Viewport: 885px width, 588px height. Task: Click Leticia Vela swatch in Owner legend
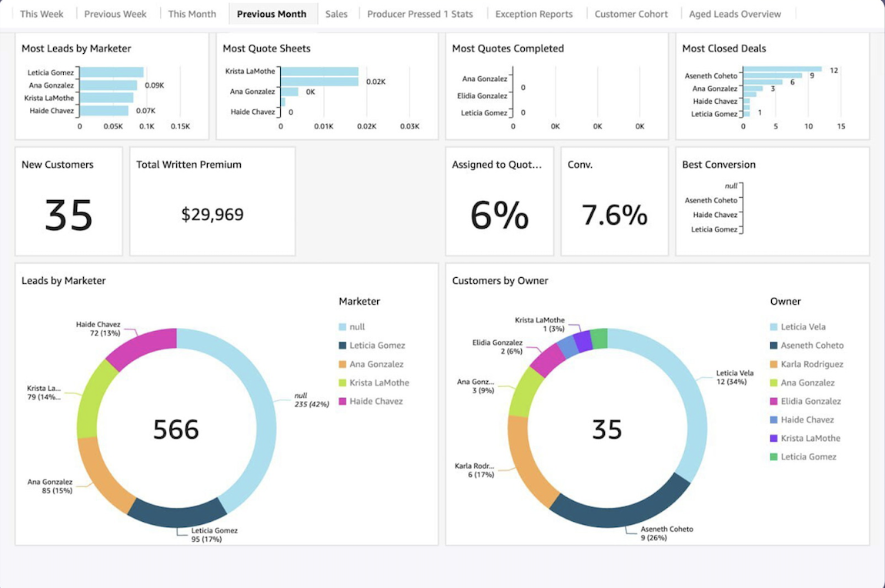[x=774, y=327]
